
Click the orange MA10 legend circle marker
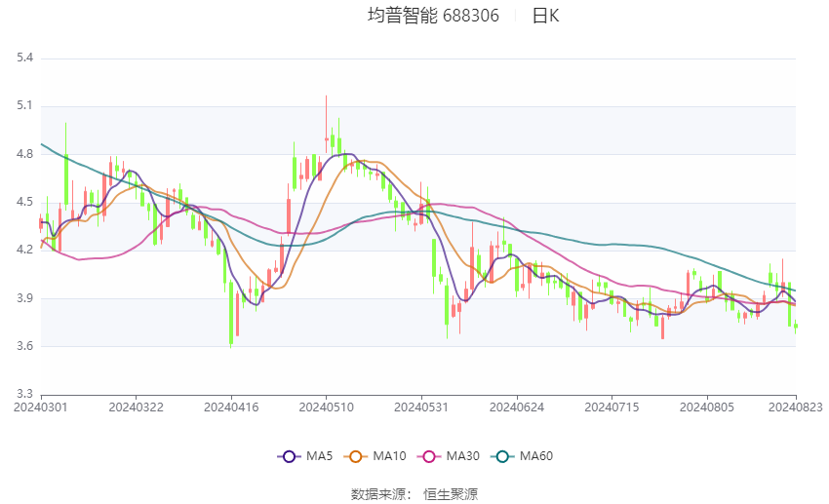pos(356,456)
